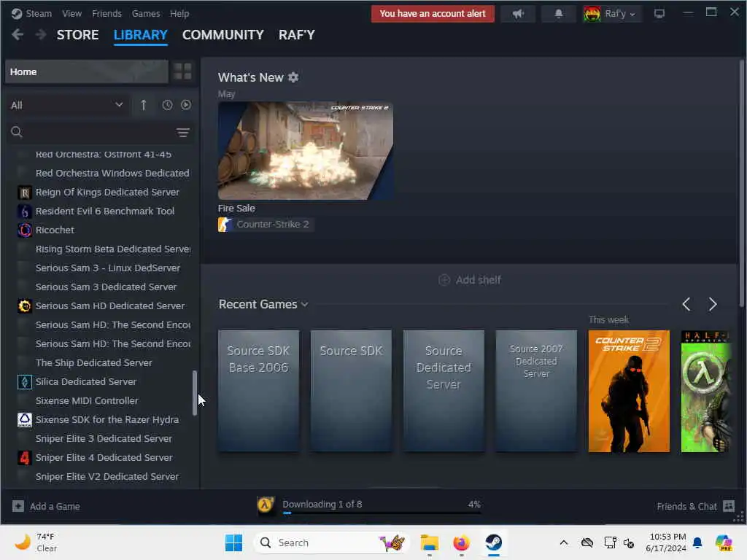The width and height of the screenshot is (747, 560).
Task: Go back with the left arrow
Action: [18, 35]
